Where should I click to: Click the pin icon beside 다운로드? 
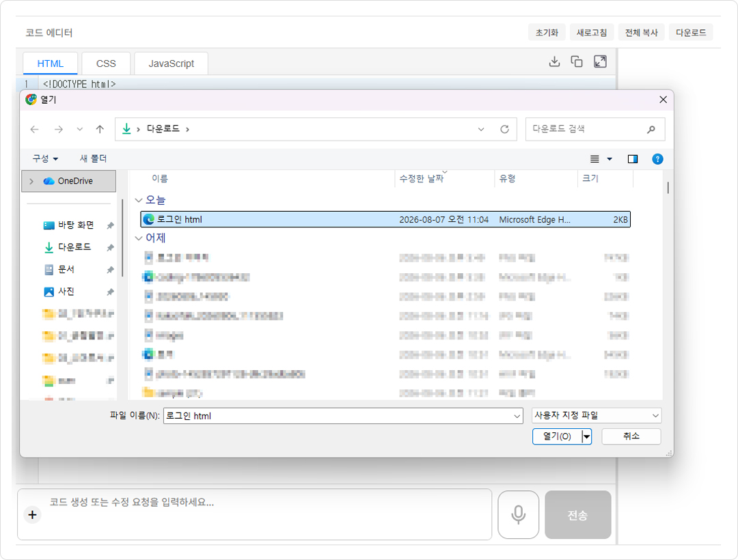tap(110, 248)
